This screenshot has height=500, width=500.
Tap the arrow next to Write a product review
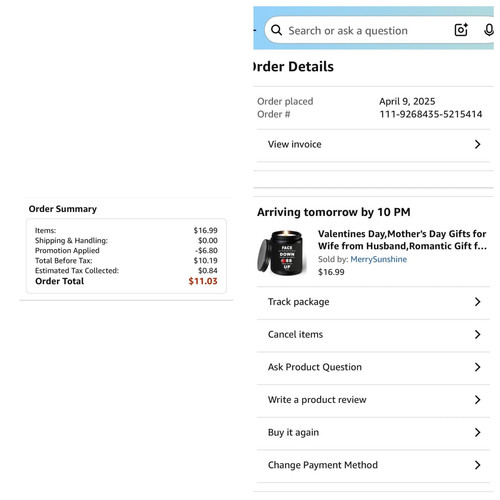point(477,400)
